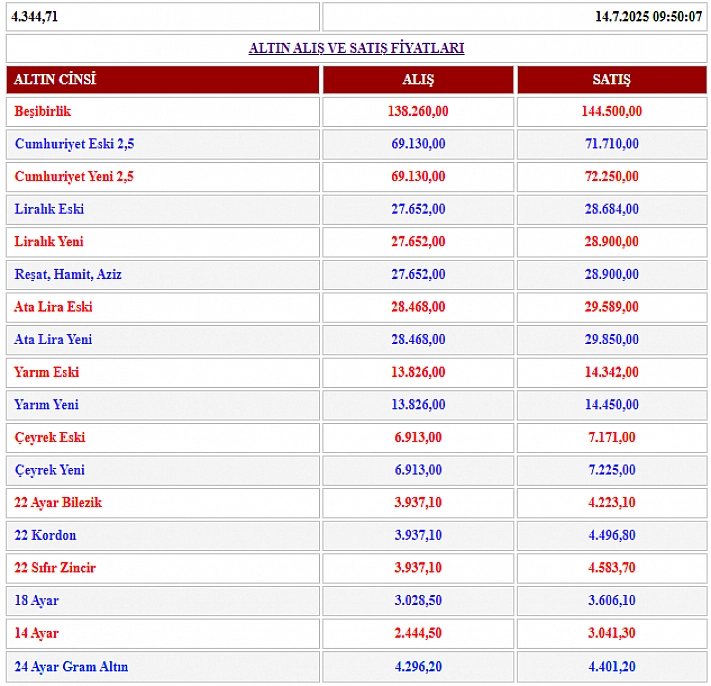Click the timestamp 14.7.2025 09:50:07

pos(648,17)
